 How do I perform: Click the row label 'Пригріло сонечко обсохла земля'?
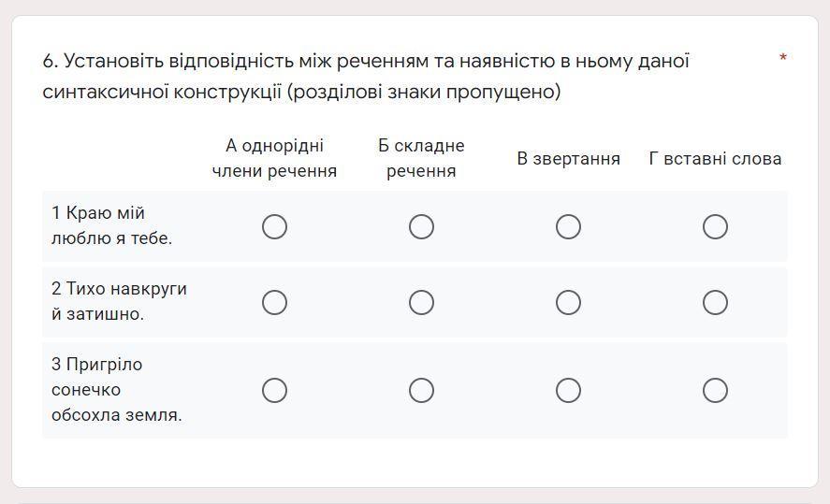click(x=116, y=390)
